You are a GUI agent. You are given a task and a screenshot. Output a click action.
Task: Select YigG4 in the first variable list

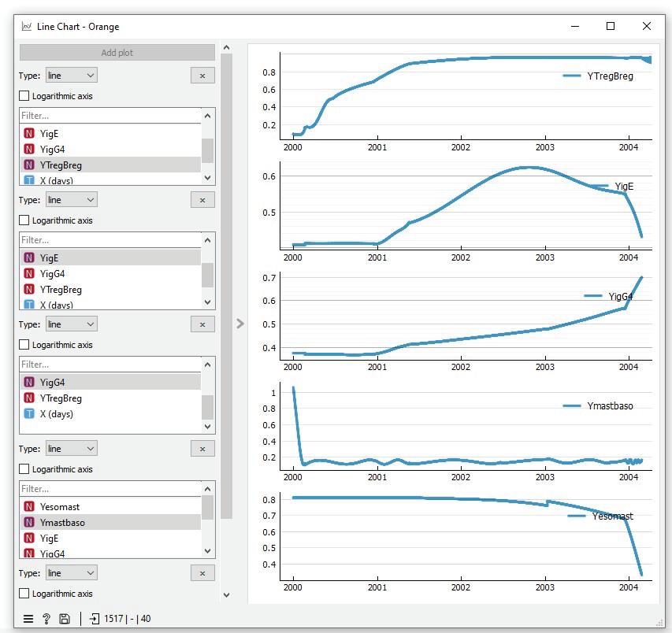coord(110,149)
